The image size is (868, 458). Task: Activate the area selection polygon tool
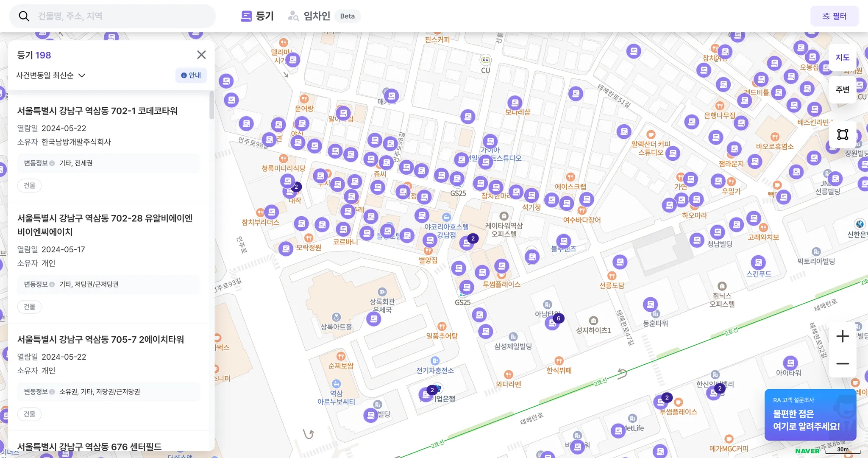point(843,134)
